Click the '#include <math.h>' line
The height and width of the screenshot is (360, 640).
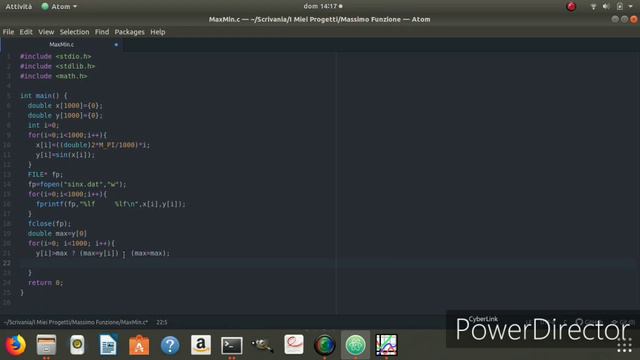[x=53, y=76]
